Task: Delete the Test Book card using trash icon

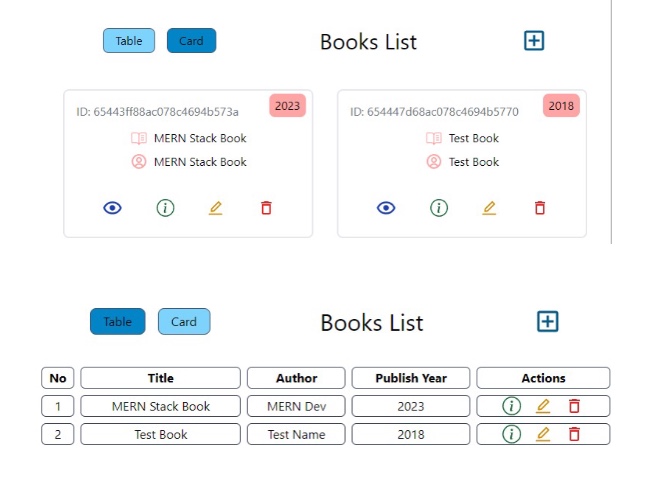Action: pos(540,208)
